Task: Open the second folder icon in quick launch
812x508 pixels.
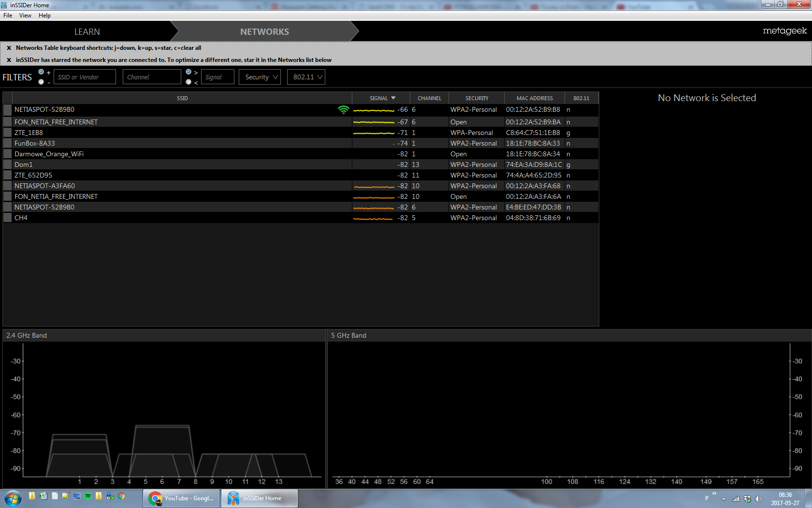Action: (99, 496)
